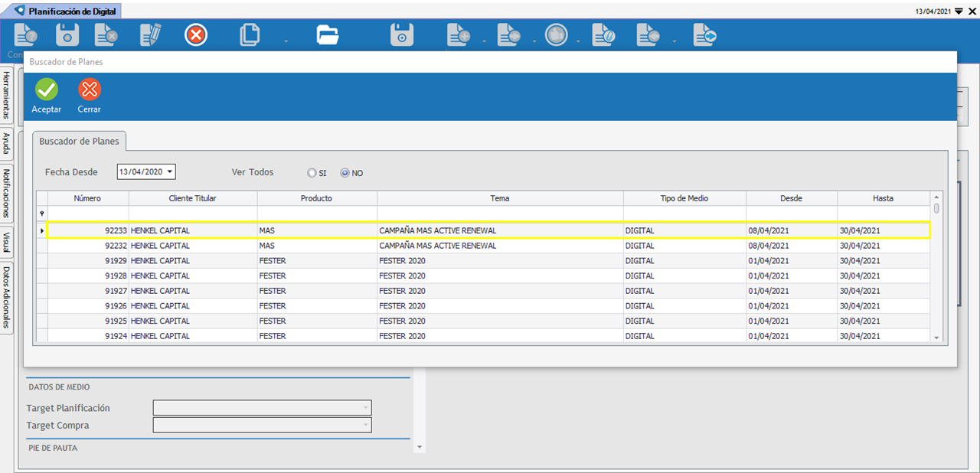This screenshot has height=473, width=980.
Task: Expand the Target Compra combo box
Action: coord(366,425)
